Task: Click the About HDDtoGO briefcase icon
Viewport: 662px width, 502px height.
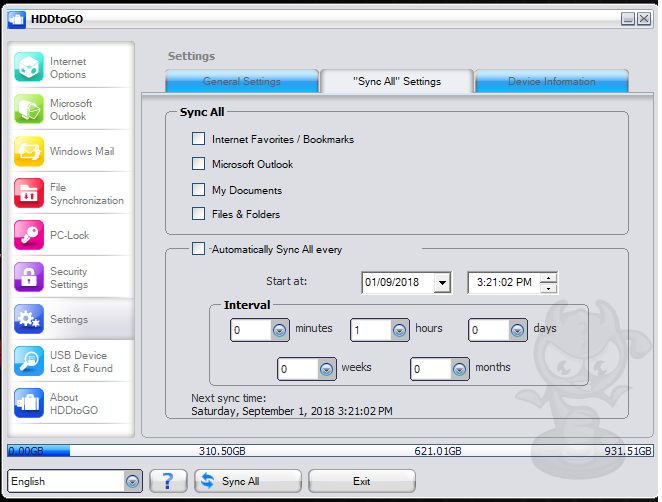Action: (29, 403)
